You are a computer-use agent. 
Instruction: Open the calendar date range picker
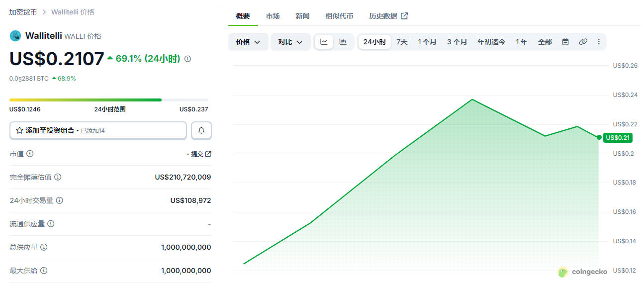565,42
